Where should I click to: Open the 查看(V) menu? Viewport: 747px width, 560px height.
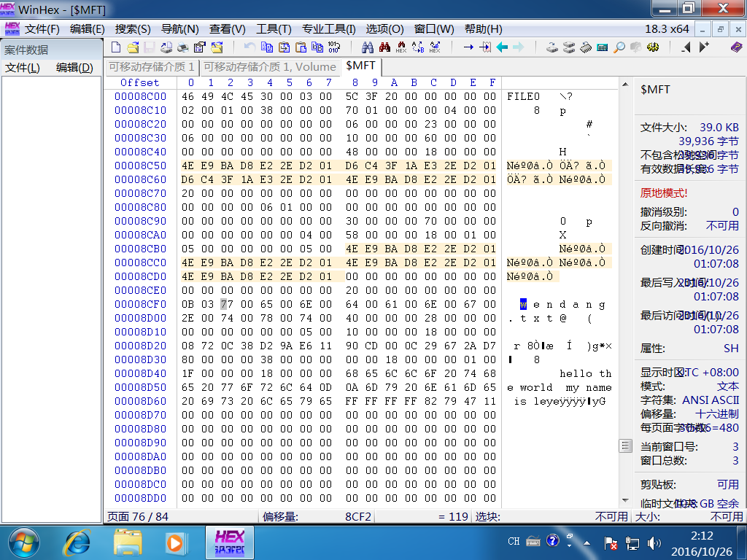(228, 29)
